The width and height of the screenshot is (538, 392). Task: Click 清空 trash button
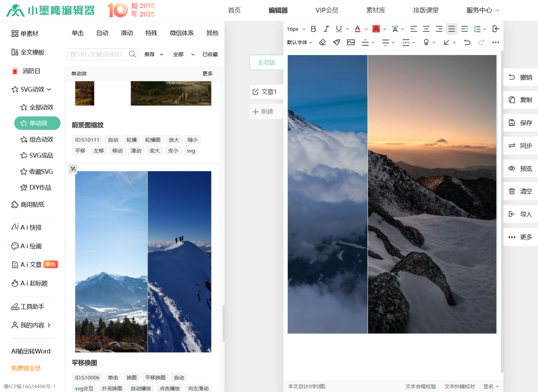point(521,191)
